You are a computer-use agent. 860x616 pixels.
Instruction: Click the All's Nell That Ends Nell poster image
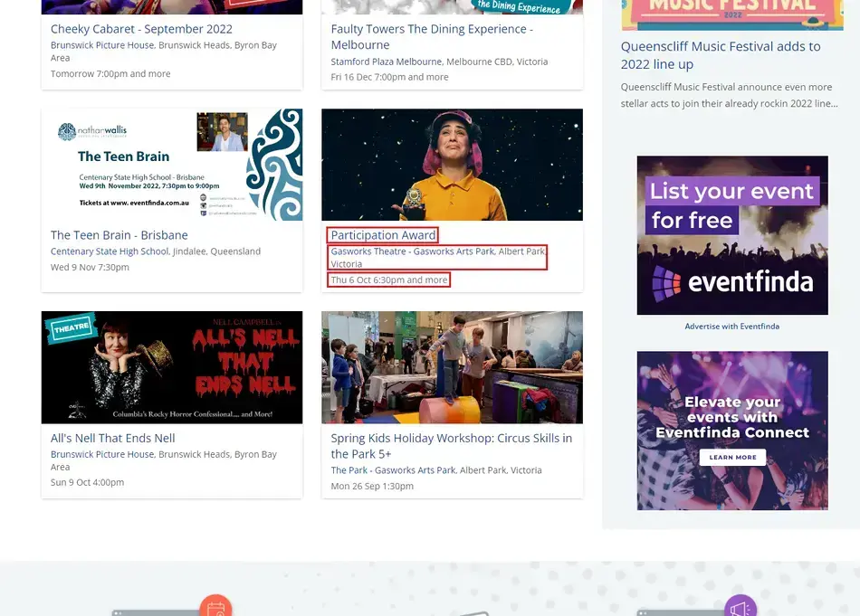(172, 367)
